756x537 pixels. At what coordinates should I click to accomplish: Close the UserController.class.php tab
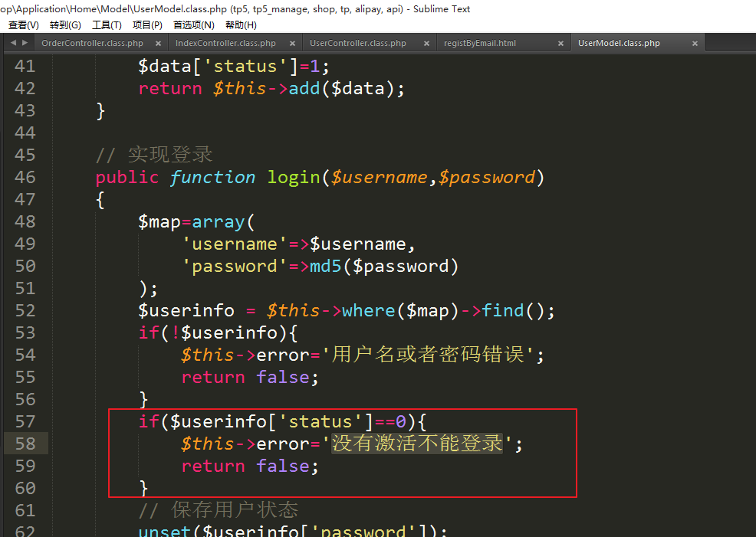pyautogui.click(x=426, y=44)
